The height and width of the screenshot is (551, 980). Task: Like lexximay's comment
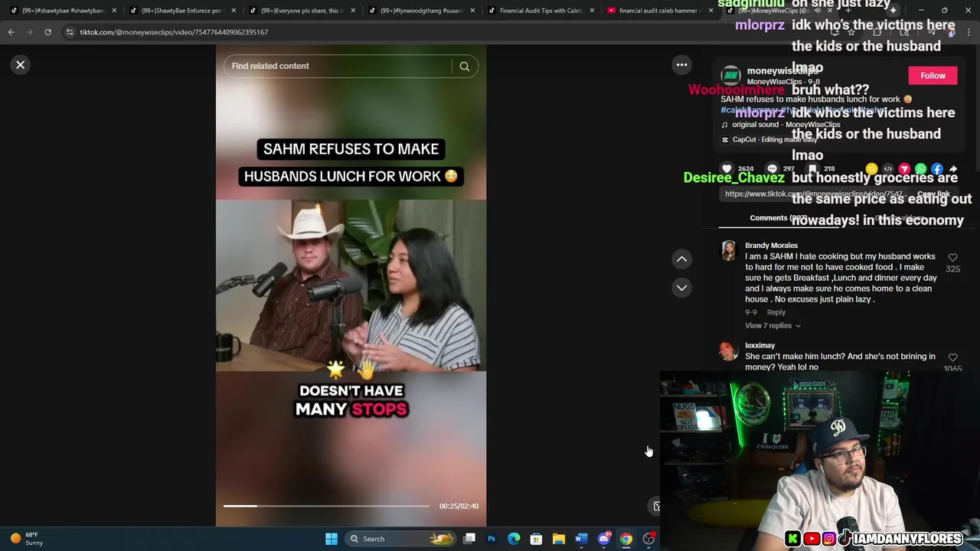952,358
